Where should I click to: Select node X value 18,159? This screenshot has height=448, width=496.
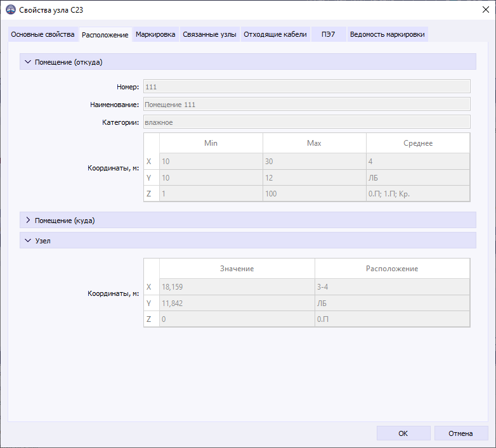click(x=237, y=287)
